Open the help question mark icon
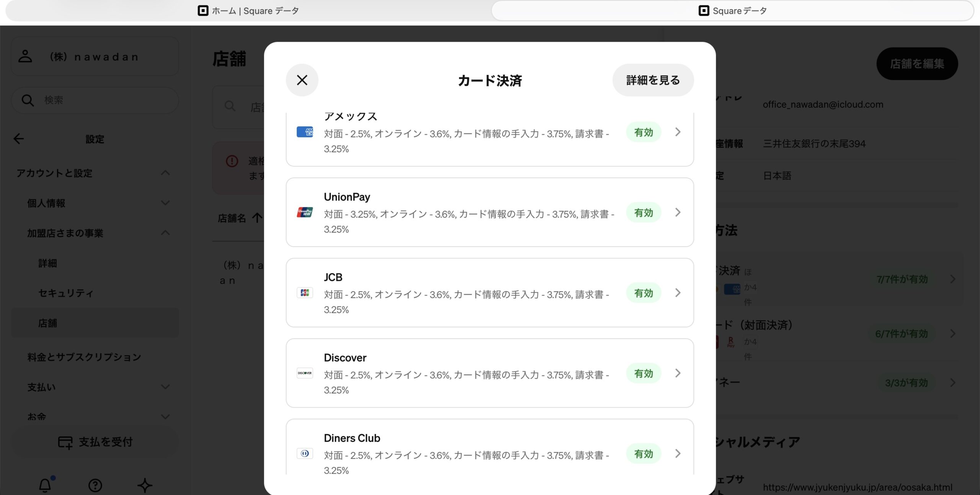Screen dimensions: 980x495 [95, 485]
